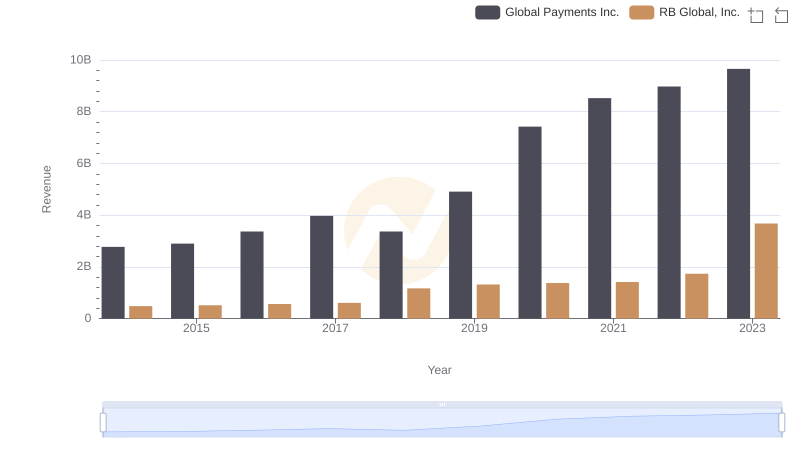
Task: Click the Global Payments bar for 2023
Action: [x=738, y=194]
